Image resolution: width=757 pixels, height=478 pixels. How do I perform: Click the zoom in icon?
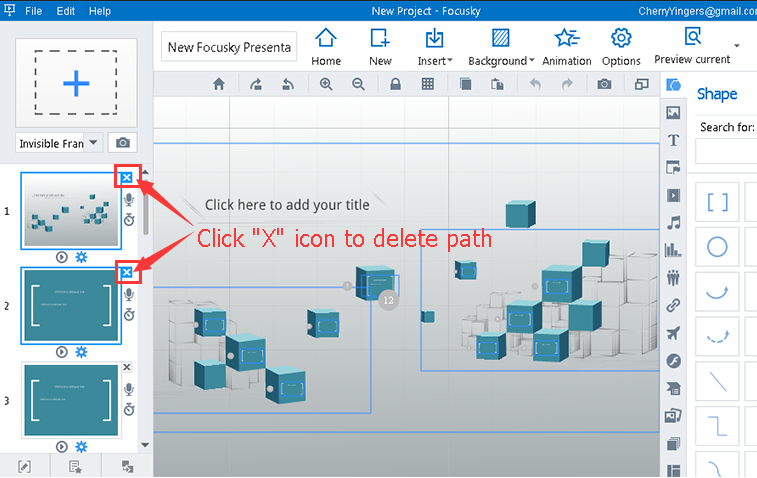pos(326,84)
